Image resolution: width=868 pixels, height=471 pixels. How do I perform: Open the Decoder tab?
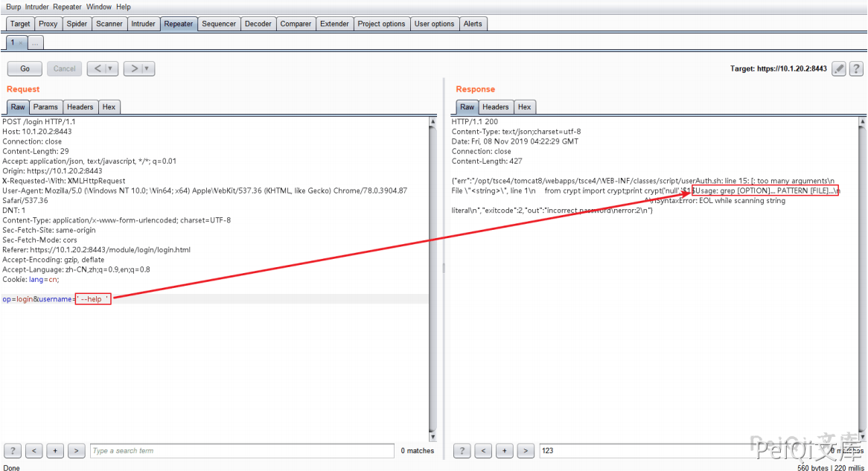(258, 24)
